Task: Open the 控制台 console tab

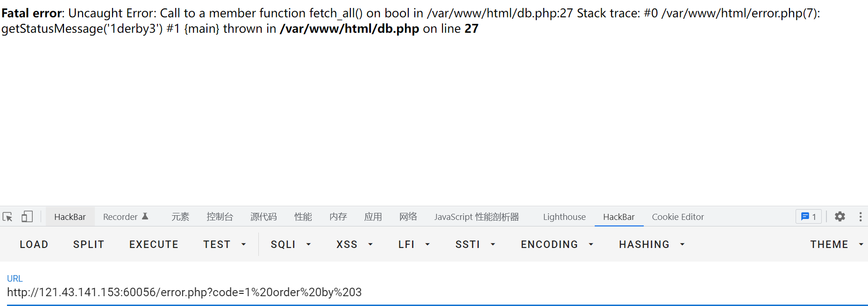Action: (x=220, y=217)
